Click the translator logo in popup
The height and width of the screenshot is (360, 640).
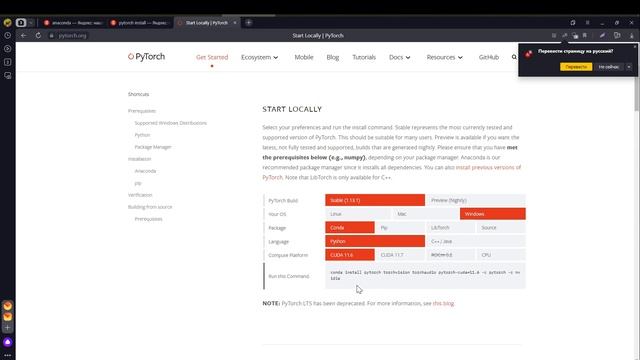pos(529,54)
